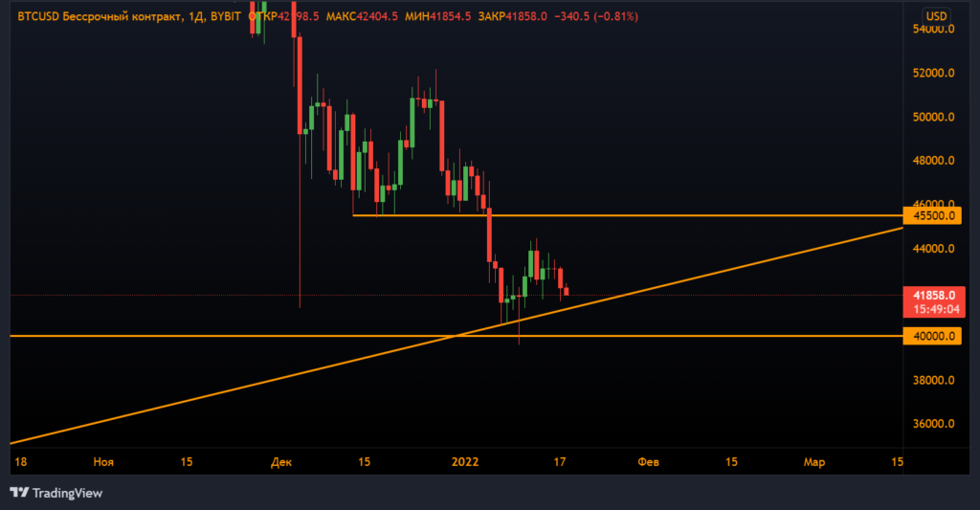This screenshot has height=510, width=980.
Task: Click the red current price label 41858.0
Action: pyautogui.click(x=933, y=295)
